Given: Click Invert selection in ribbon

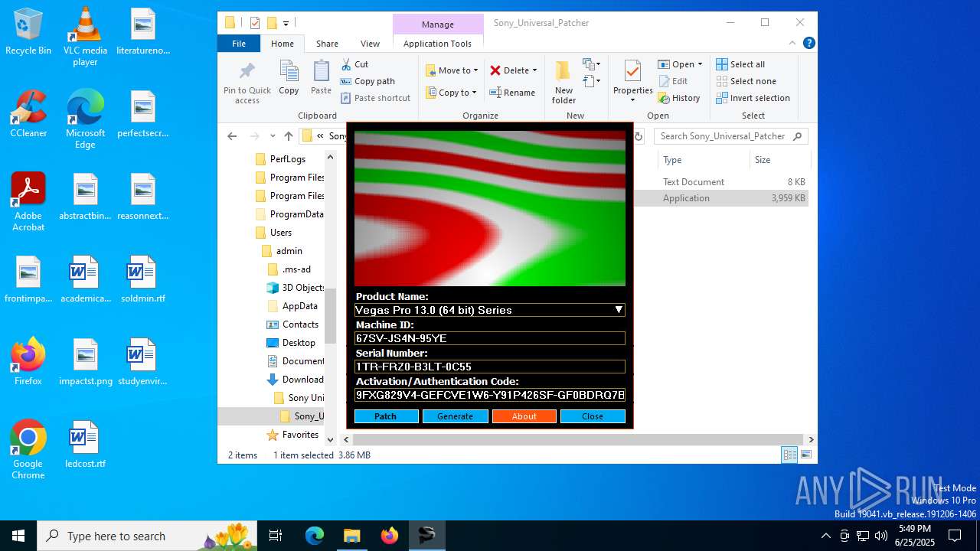Looking at the screenshot, I should point(753,98).
